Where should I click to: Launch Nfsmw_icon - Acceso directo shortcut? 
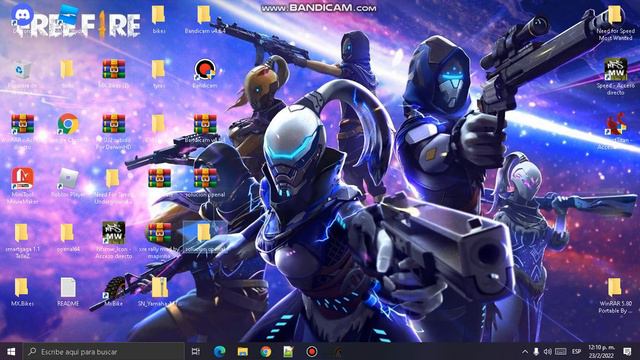[113, 233]
